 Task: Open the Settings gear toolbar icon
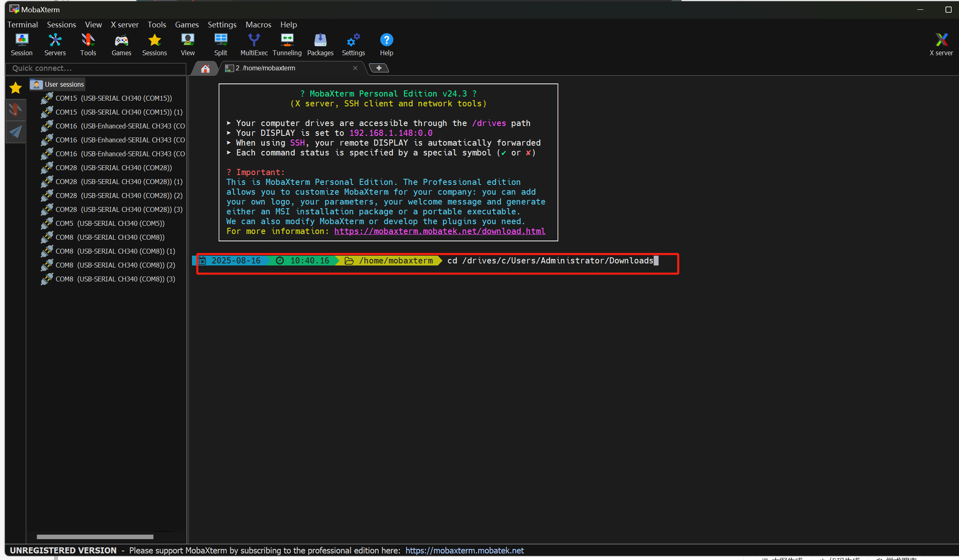[x=354, y=45]
